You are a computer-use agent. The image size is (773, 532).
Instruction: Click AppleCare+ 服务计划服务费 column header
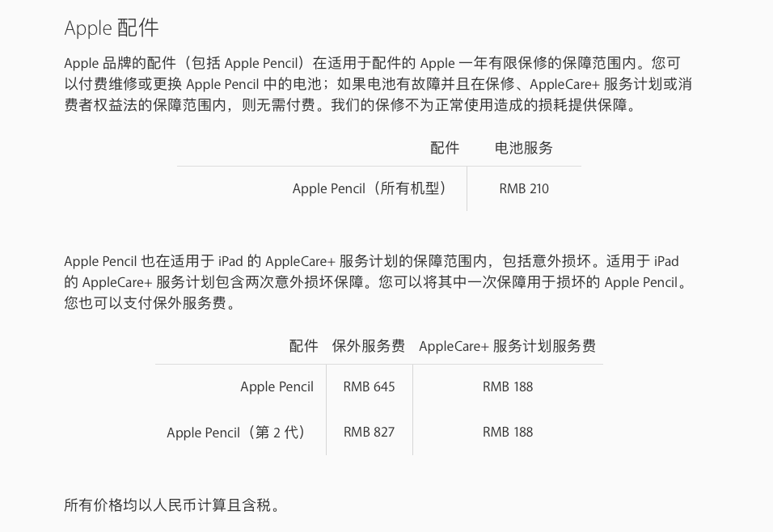(x=507, y=346)
